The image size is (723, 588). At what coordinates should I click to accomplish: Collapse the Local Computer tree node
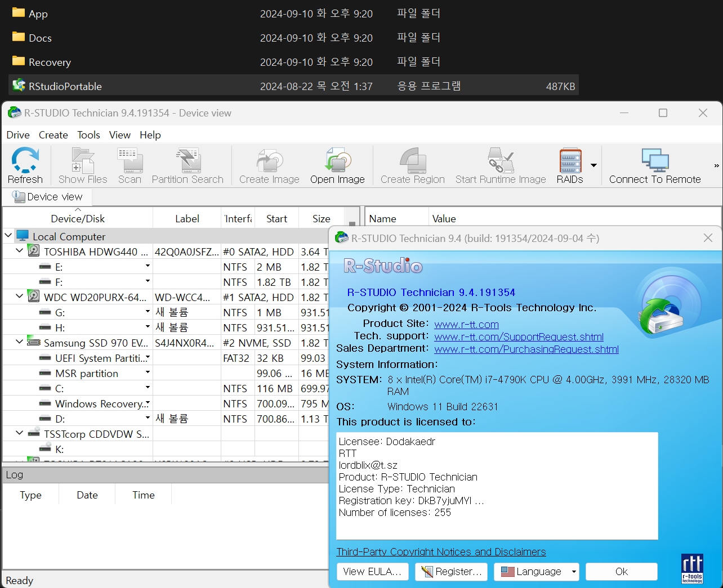[8, 235]
